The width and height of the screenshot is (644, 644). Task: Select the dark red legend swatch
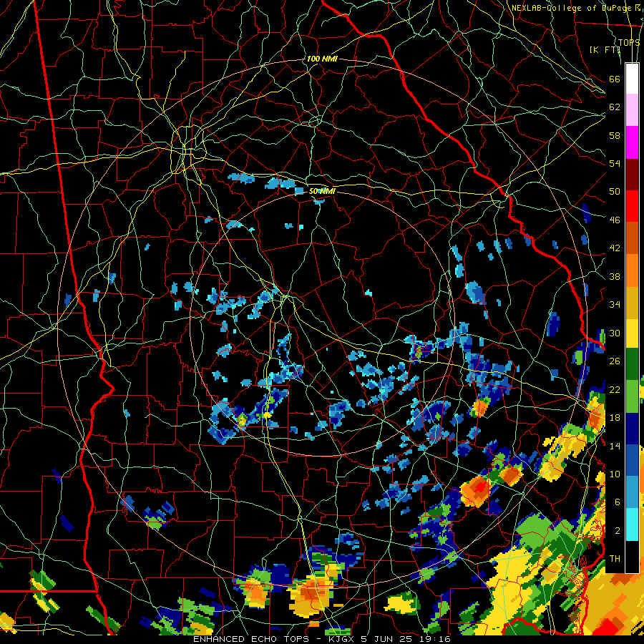pos(632,175)
